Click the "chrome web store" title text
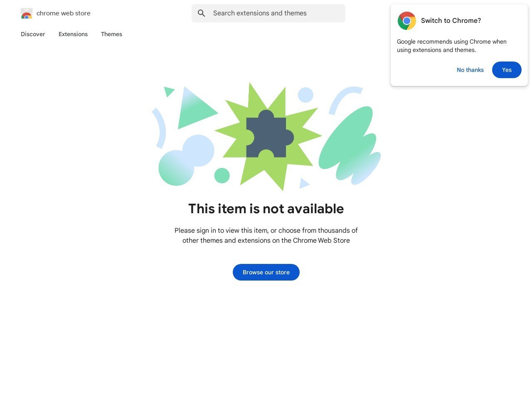Image resolution: width=532 pixels, height=399 pixels. (x=64, y=13)
